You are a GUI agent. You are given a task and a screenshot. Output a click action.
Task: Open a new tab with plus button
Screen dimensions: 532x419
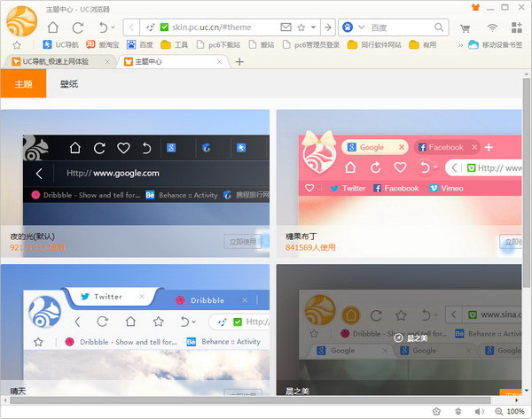coord(239,61)
